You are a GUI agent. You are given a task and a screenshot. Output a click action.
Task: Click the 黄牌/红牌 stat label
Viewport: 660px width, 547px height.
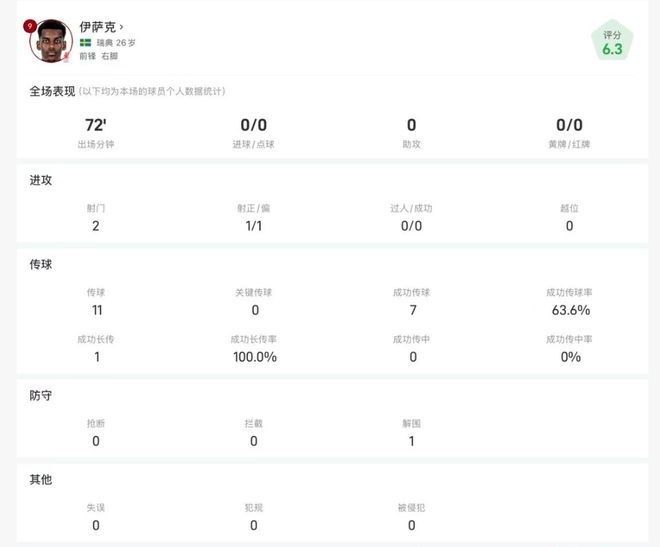pyautogui.click(x=569, y=144)
